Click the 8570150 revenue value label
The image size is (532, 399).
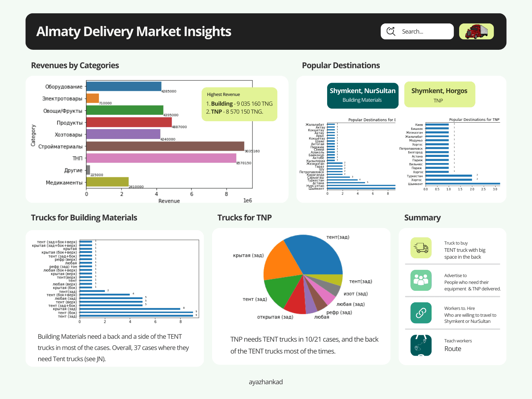click(x=244, y=163)
